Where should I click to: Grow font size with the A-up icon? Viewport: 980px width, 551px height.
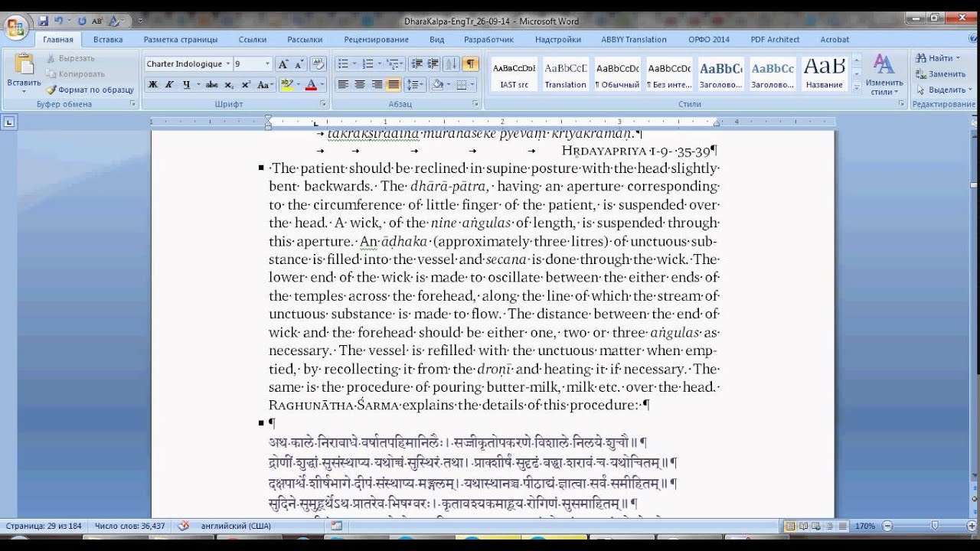pos(283,64)
